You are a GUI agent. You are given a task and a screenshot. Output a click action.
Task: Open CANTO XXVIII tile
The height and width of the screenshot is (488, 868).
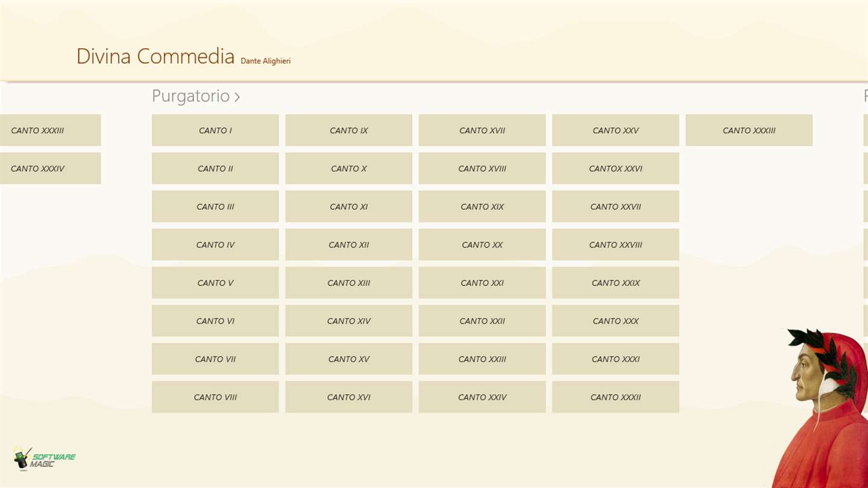[615, 245]
